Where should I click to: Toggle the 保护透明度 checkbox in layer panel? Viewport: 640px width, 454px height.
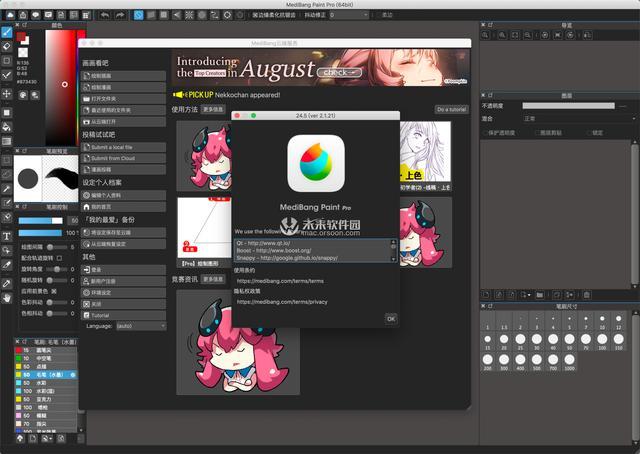486,133
